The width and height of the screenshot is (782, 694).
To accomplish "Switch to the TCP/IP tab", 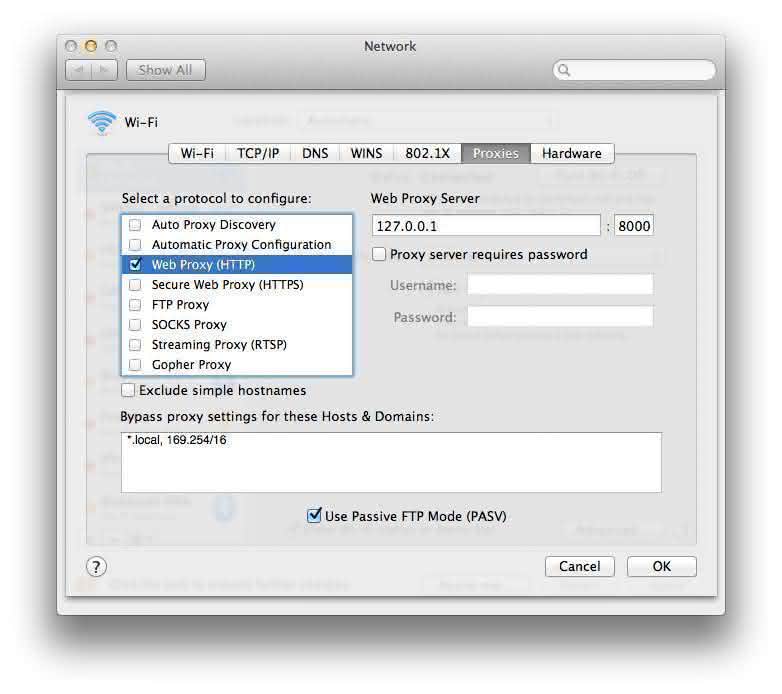I will 258,153.
